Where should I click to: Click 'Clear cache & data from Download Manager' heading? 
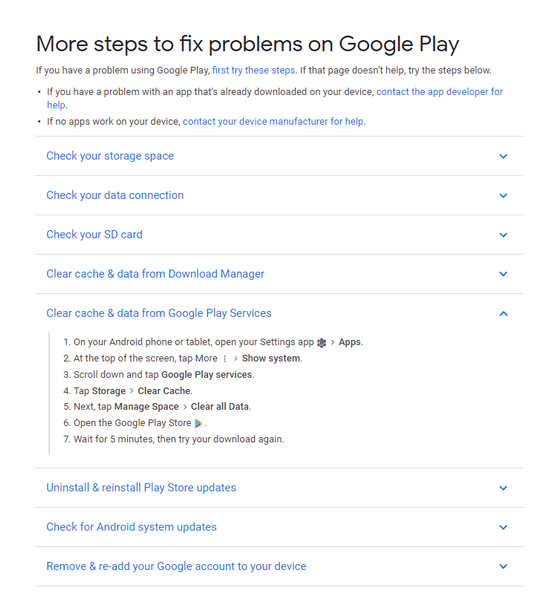pos(155,274)
